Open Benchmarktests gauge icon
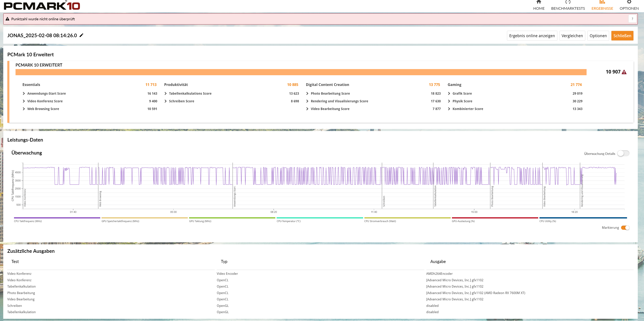The width and height of the screenshot is (644, 321). pyautogui.click(x=568, y=2)
